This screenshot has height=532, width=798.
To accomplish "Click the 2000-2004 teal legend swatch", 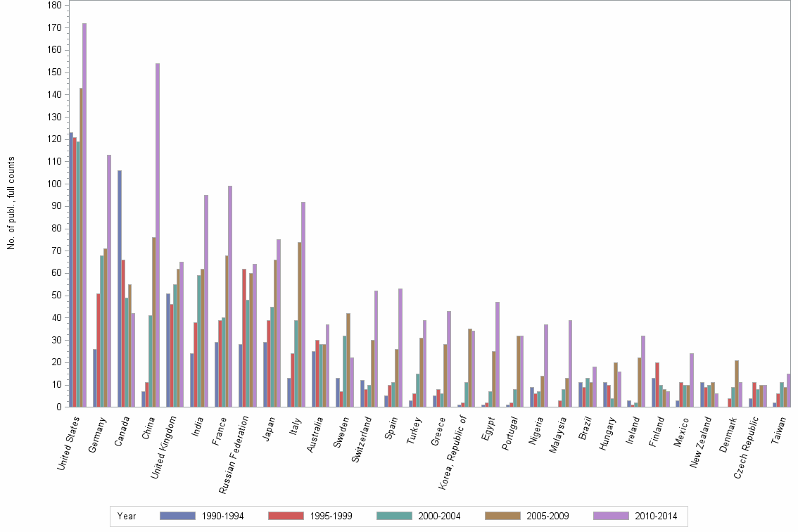I will tap(395, 516).
